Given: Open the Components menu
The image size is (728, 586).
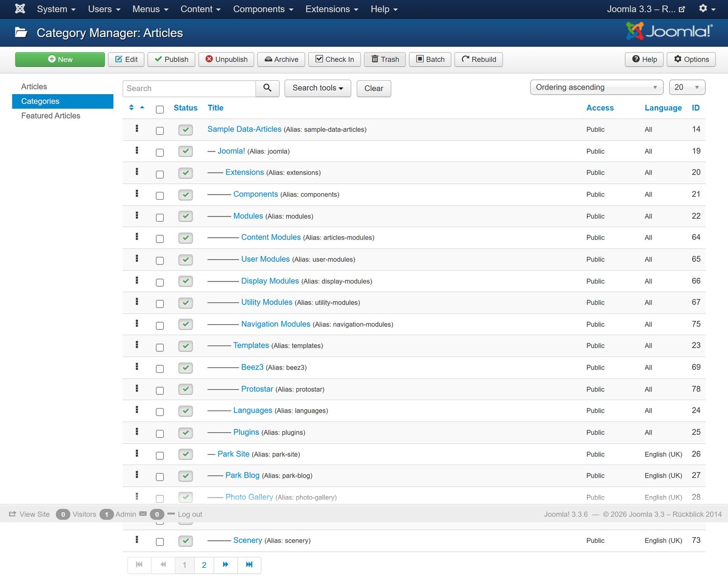Looking at the screenshot, I should [x=263, y=9].
